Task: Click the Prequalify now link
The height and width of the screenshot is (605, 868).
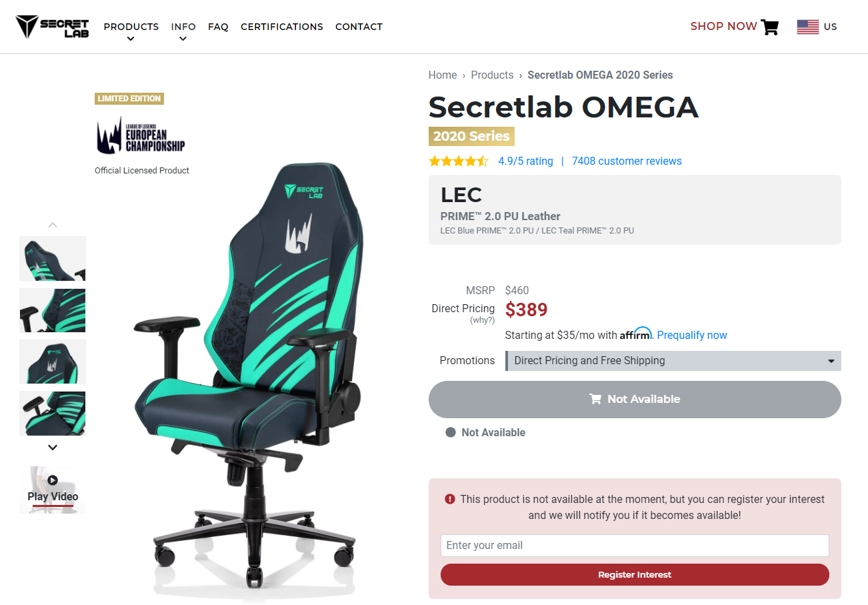Action: coord(692,336)
